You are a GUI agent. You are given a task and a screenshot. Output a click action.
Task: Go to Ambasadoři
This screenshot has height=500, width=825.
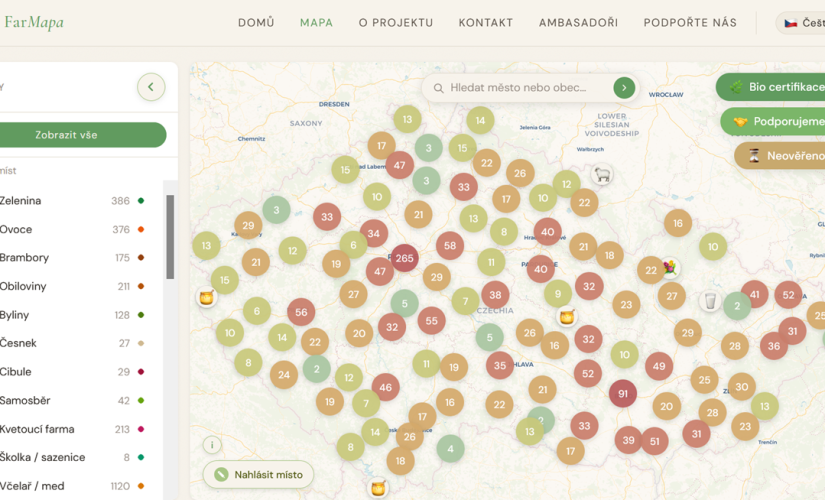(578, 23)
